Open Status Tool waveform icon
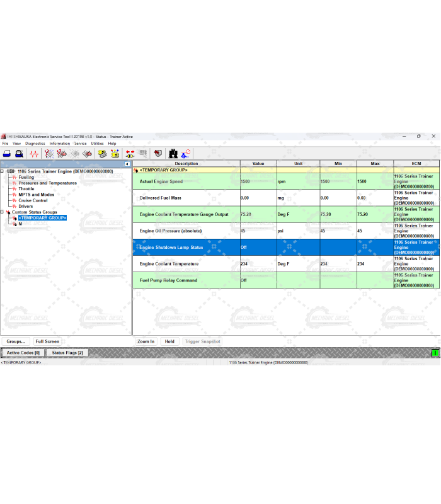This screenshot has height=504, width=441. click(34, 153)
